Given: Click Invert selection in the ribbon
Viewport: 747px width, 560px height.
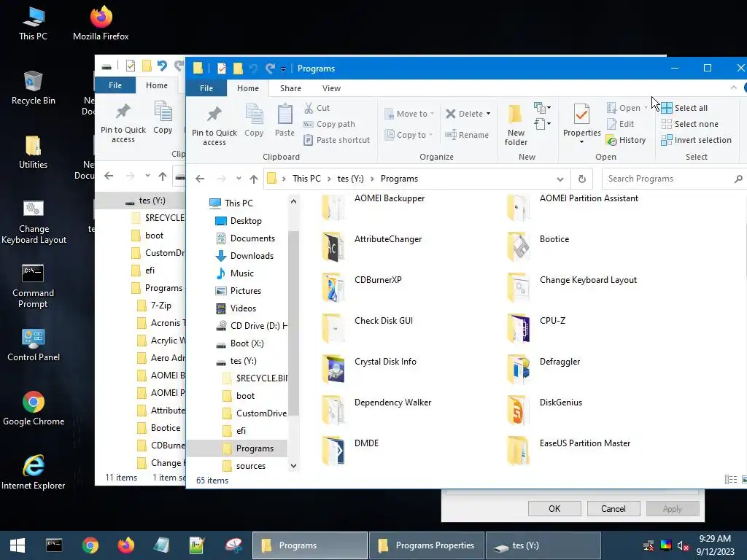Looking at the screenshot, I should pos(696,140).
